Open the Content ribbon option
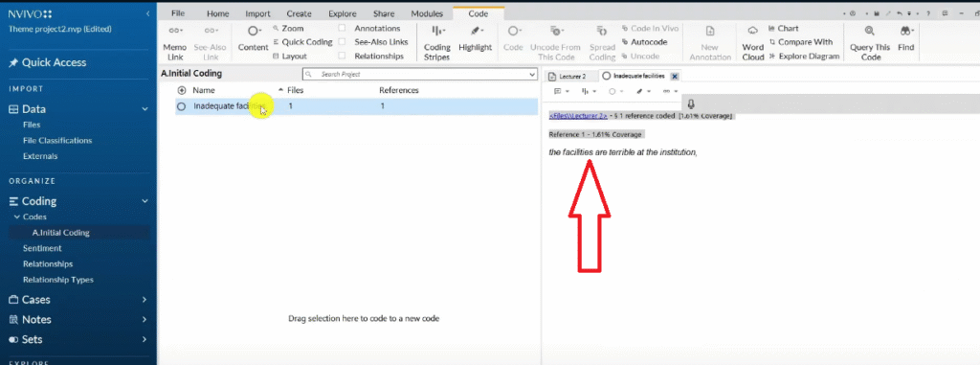Image resolution: width=980 pixels, height=365 pixels. coord(253,39)
